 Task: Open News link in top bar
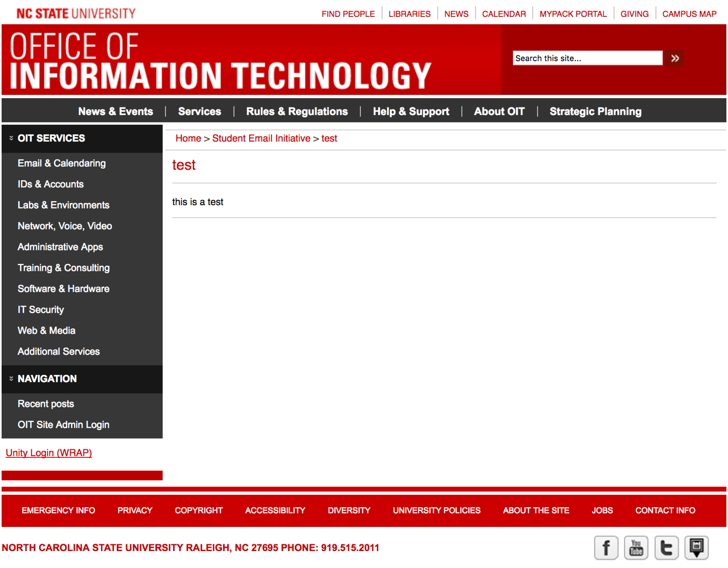click(456, 14)
